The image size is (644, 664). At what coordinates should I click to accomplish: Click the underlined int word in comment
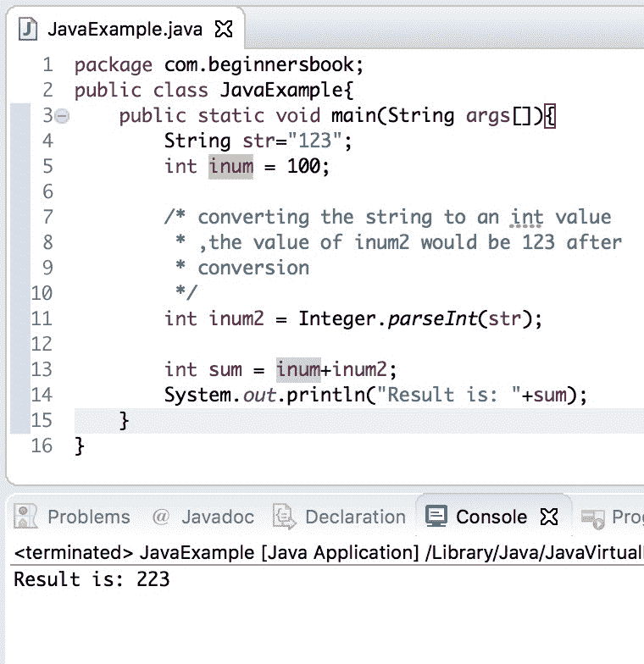[x=527, y=217]
